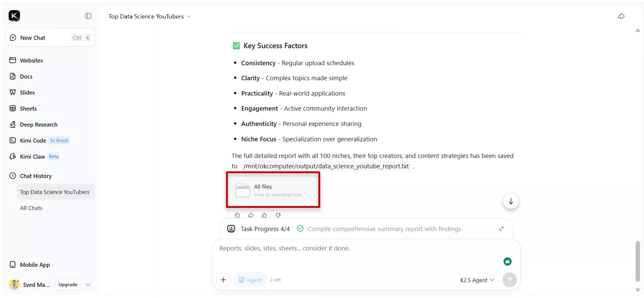Viewport: 644px width, 298px height.
Task: Click the message input field
Action: (357, 249)
